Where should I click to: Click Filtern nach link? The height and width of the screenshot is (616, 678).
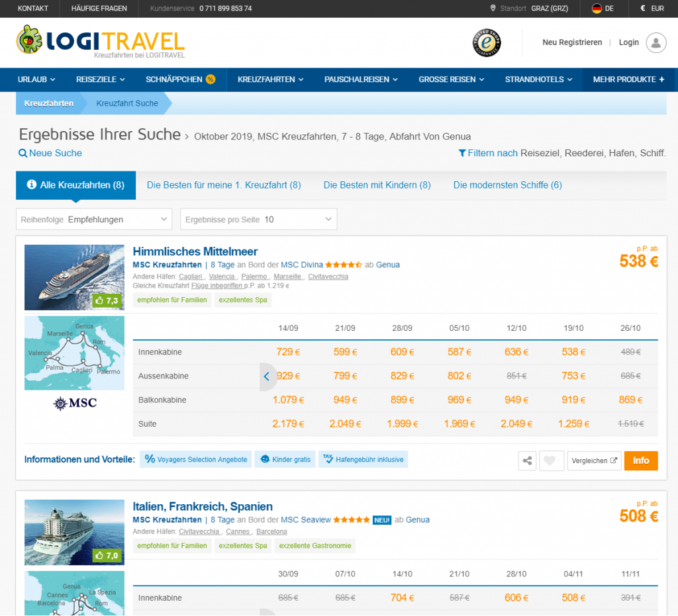tap(493, 153)
